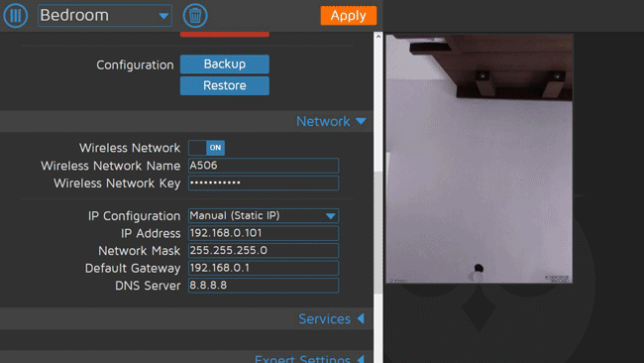Open the IP Configuration dropdown
The image size is (644, 363).
(x=264, y=216)
